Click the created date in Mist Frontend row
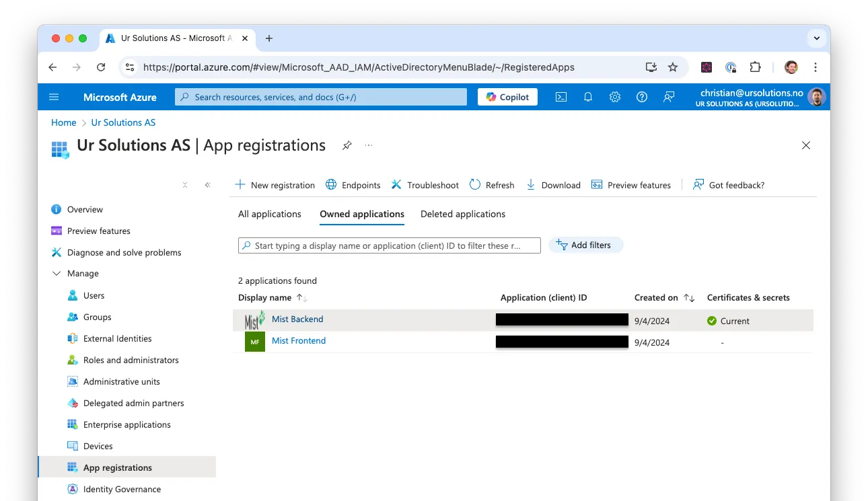Viewport: 868px width, 501px height. (652, 342)
